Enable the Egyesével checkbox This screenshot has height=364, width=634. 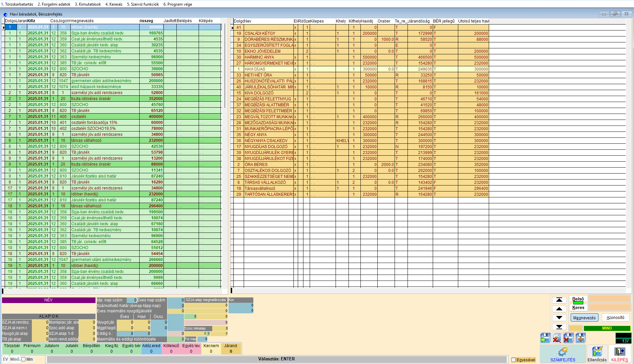point(514,360)
